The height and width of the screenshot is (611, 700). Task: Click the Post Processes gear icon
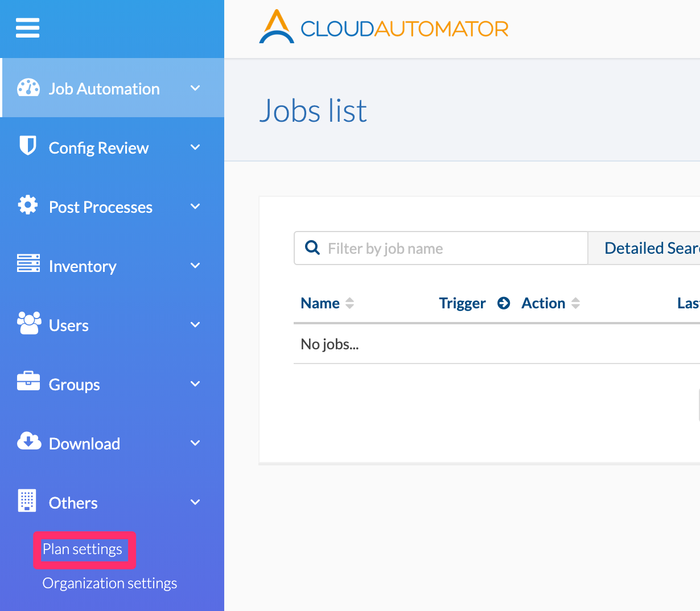pos(28,205)
